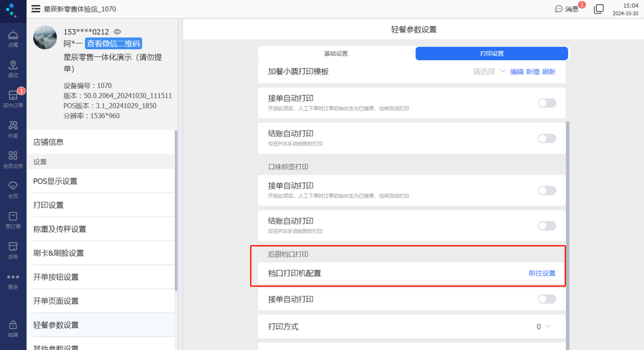Open the 会员 member icon
Screen dimensions: 644x350
click(x=13, y=189)
